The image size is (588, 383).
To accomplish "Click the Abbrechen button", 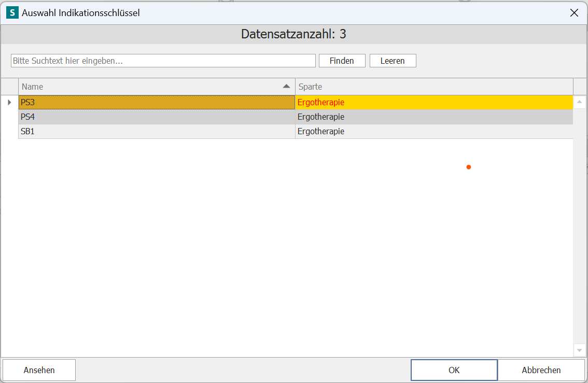I will coord(541,370).
